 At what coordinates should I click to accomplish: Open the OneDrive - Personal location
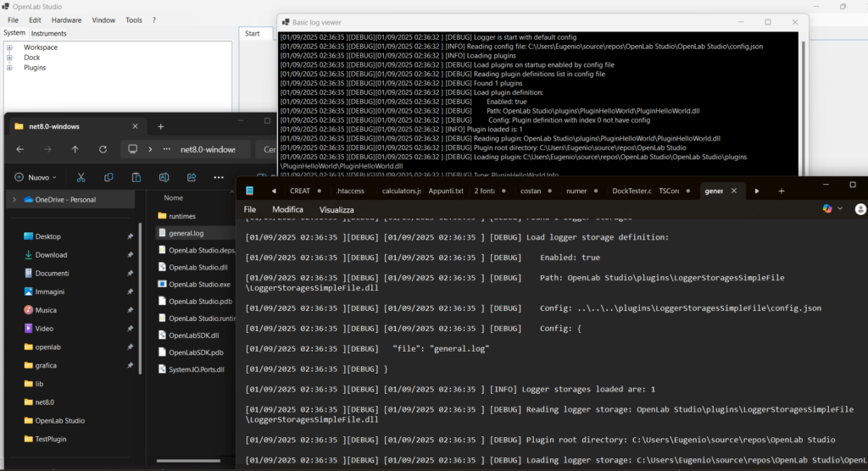(65, 200)
